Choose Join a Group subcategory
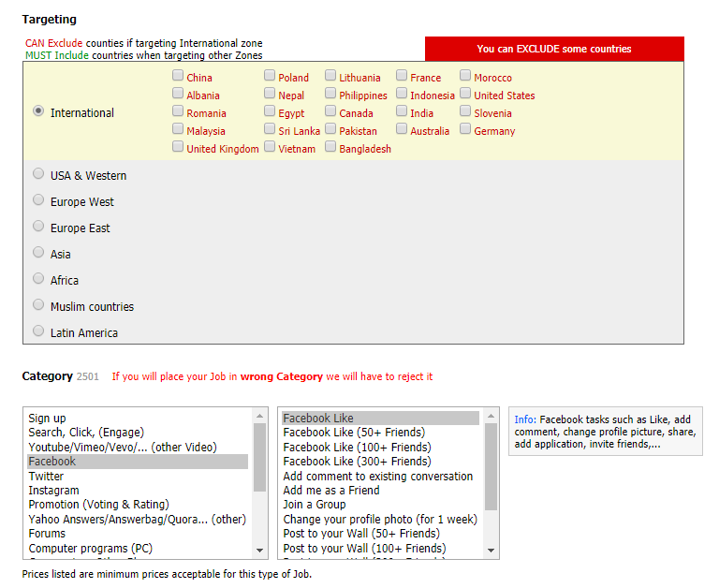The width and height of the screenshot is (719, 588). 381,505
